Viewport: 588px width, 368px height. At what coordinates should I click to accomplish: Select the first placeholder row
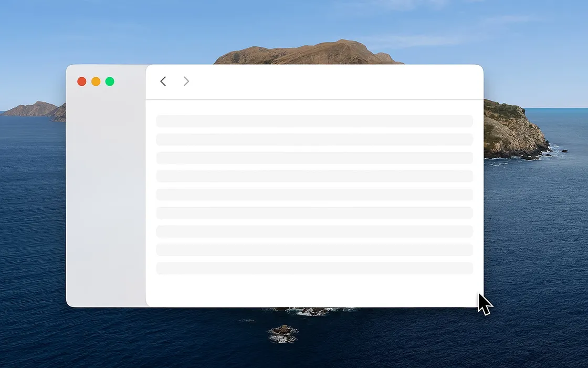[314, 121]
